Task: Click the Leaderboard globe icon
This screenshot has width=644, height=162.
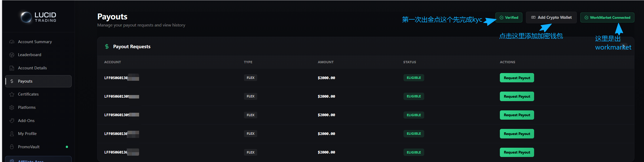Action: pyautogui.click(x=12, y=55)
